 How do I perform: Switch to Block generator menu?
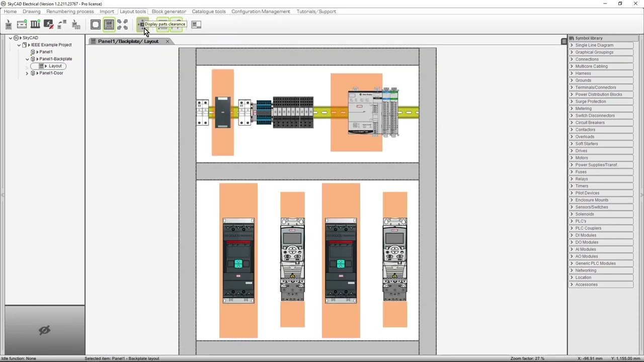[169, 11]
